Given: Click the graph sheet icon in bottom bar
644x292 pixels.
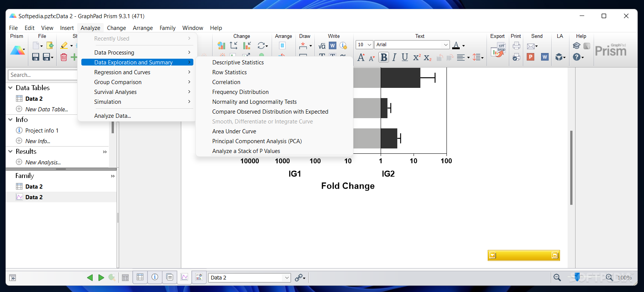Looking at the screenshot, I should coord(184,277).
